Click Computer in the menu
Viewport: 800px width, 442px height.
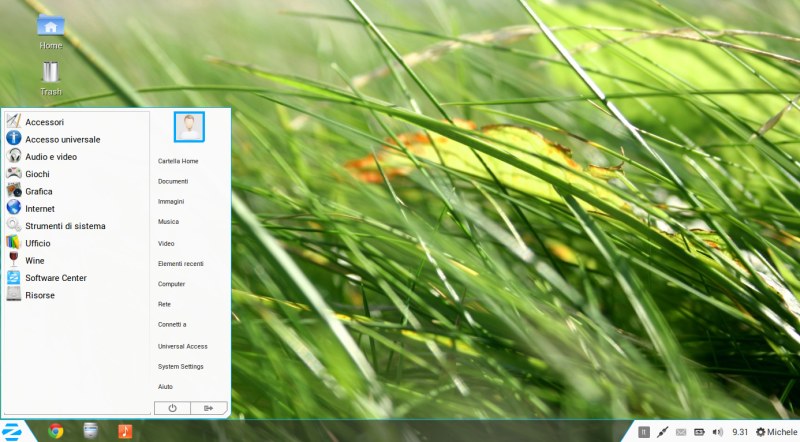click(x=171, y=284)
